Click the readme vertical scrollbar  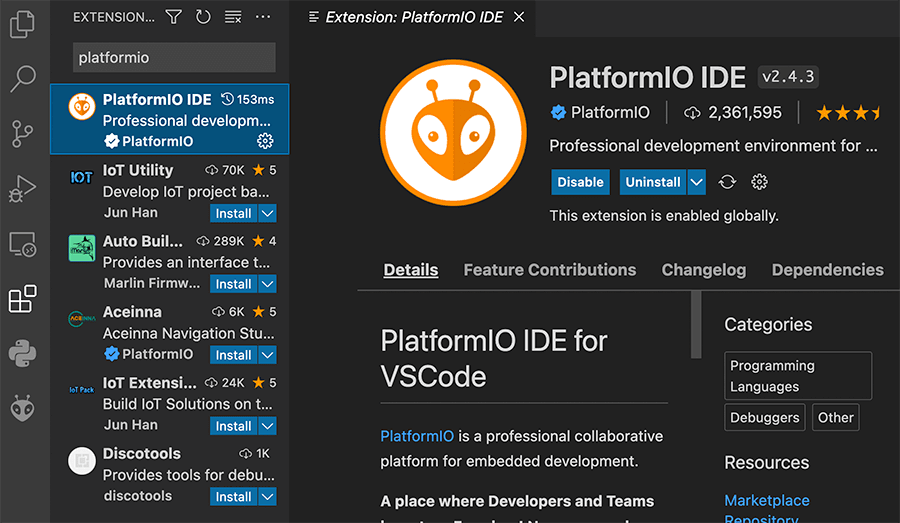point(696,325)
